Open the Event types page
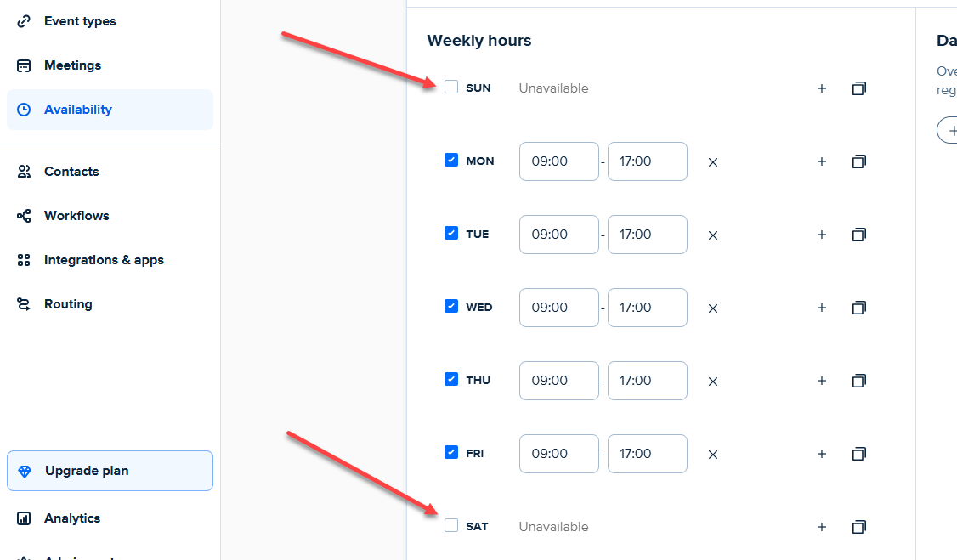The height and width of the screenshot is (560, 957). click(81, 20)
